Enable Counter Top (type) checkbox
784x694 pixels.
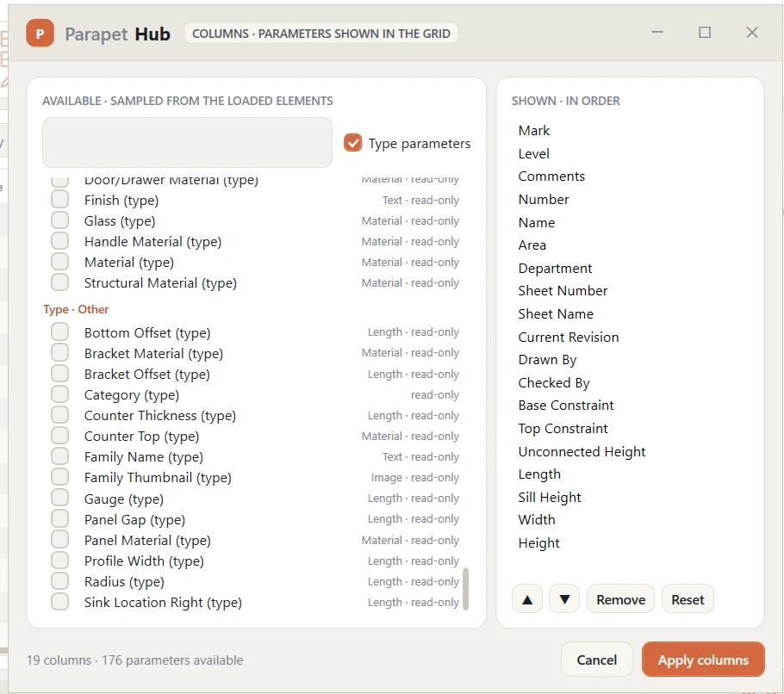60,436
